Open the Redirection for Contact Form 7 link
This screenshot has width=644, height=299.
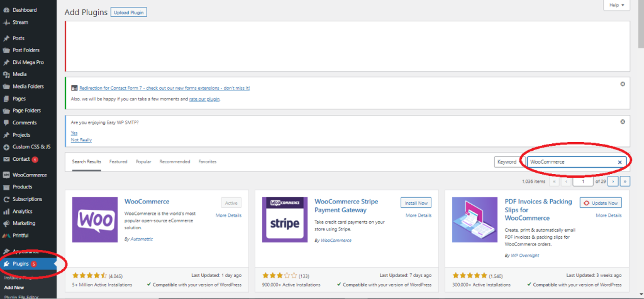[x=164, y=88]
